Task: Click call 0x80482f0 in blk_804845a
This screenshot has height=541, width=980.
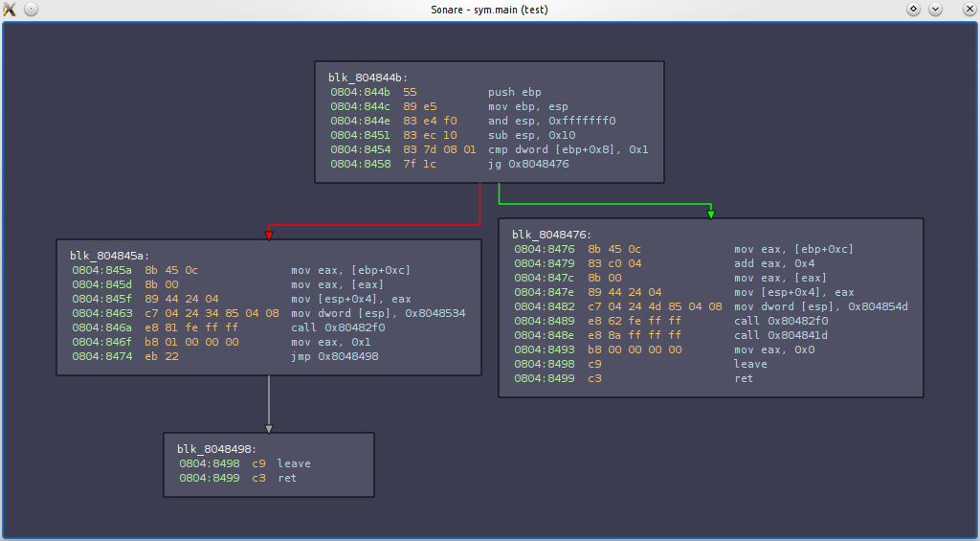Action: click(338, 327)
